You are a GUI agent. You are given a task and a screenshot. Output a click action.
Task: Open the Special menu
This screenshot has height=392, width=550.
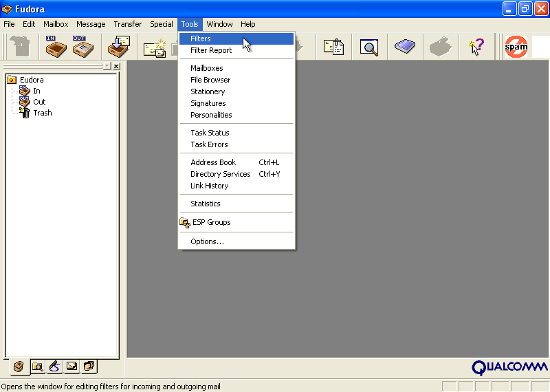pyautogui.click(x=162, y=24)
